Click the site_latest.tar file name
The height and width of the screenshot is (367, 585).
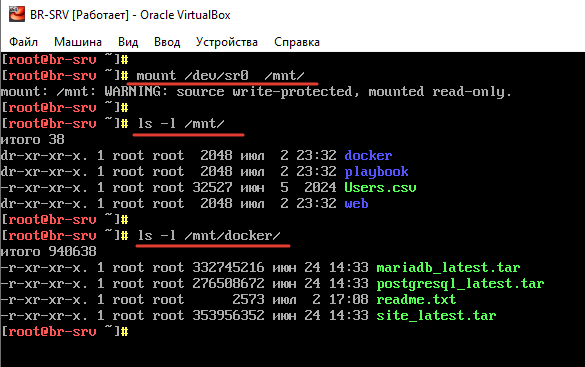436,316
